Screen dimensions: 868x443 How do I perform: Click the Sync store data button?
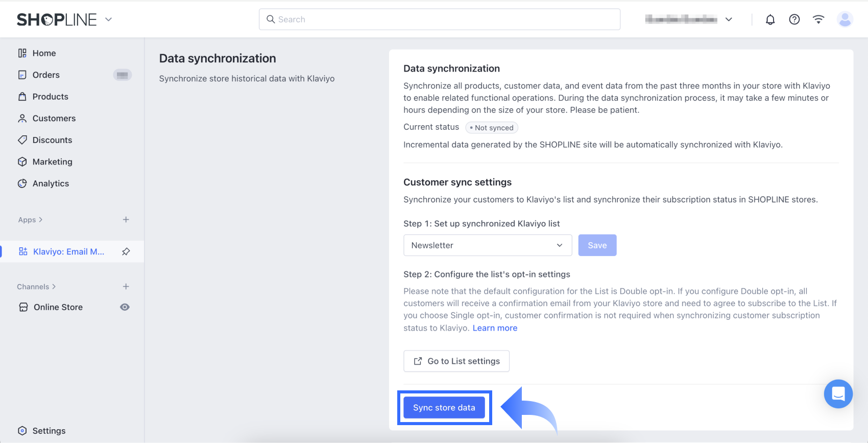pyautogui.click(x=444, y=408)
